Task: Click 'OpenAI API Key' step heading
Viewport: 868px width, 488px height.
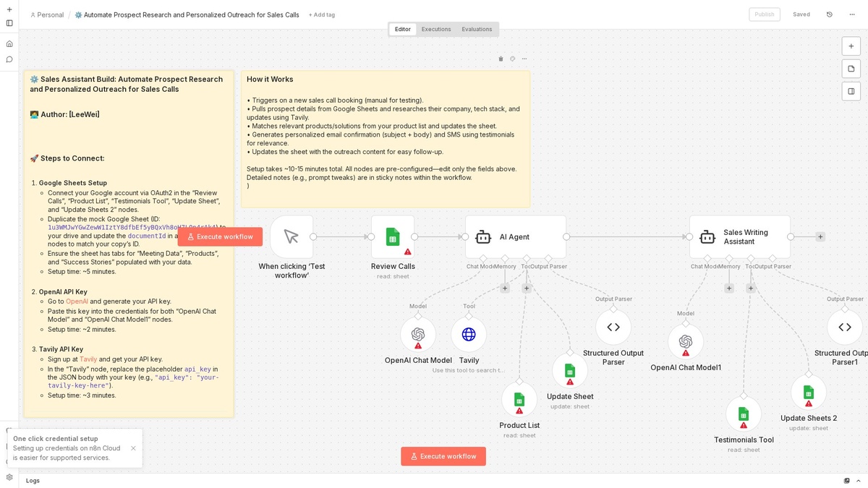Action: [63, 291]
